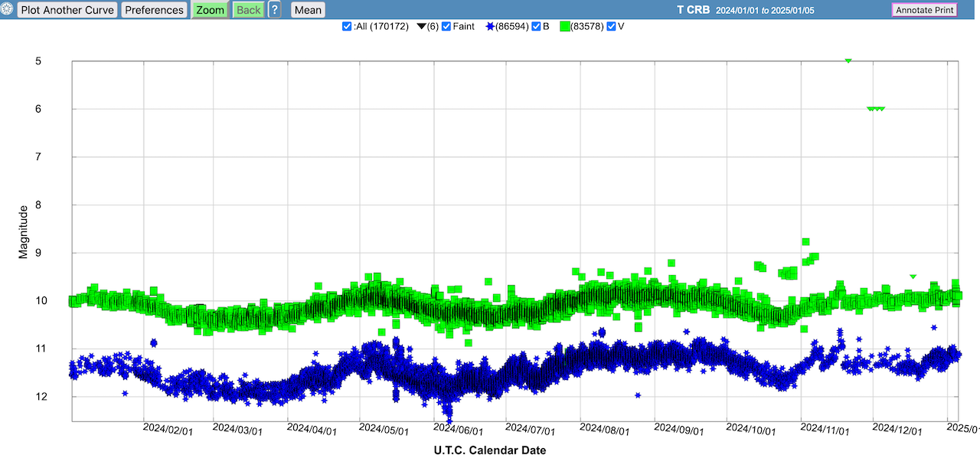Click the lowest blue point near 2024/06/01

click(x=449, y=420)
